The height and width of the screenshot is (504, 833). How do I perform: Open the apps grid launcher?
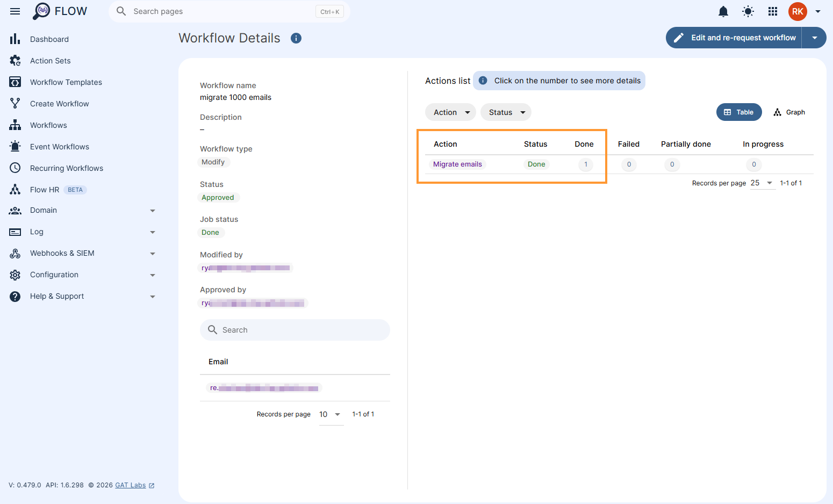pos(773,11)
